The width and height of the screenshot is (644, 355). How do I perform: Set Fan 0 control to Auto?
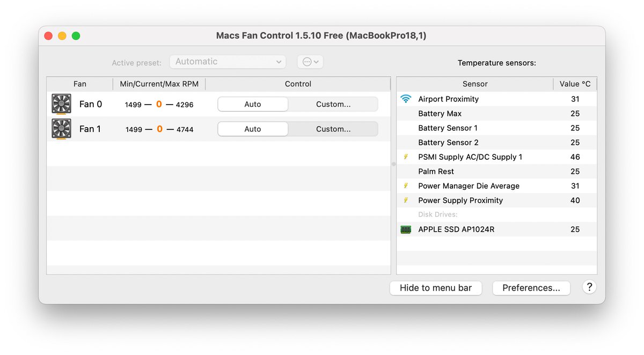click(253, 104)
